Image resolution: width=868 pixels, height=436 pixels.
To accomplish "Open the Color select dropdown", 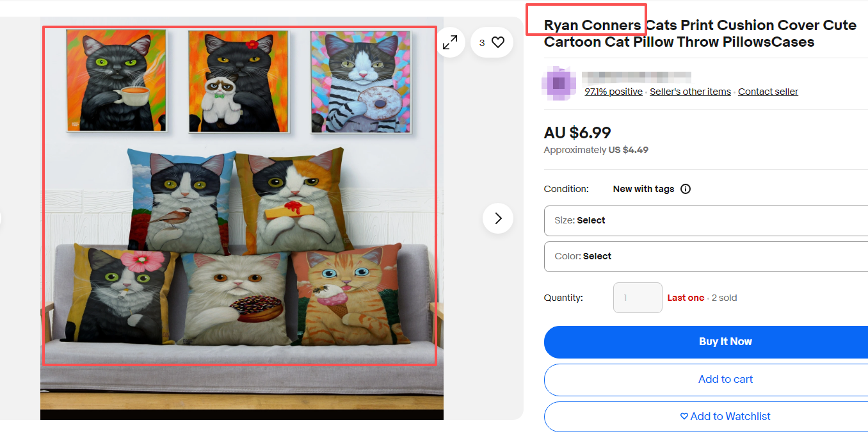I will [705, 256].
